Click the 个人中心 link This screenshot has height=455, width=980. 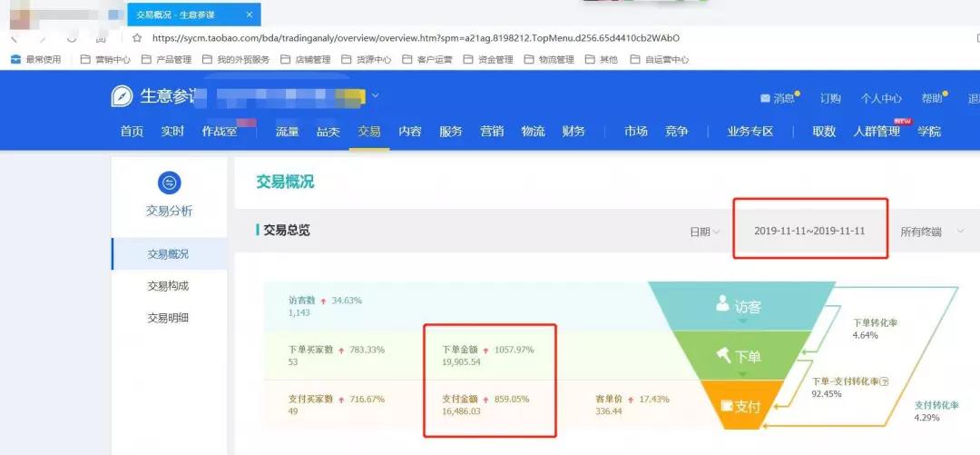click(880, 99)
